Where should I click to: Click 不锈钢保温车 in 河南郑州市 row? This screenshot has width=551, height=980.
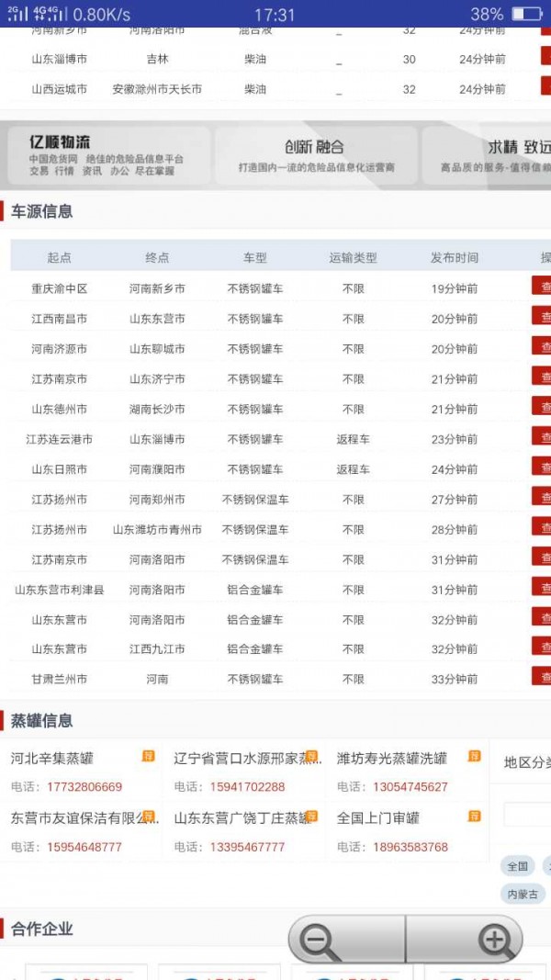click(255, 500)
